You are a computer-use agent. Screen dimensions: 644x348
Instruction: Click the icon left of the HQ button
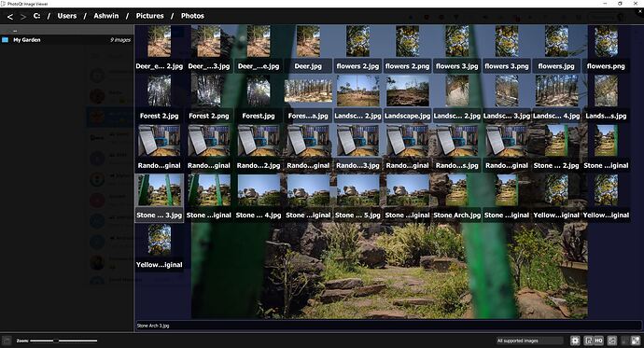tap(589, 341)
